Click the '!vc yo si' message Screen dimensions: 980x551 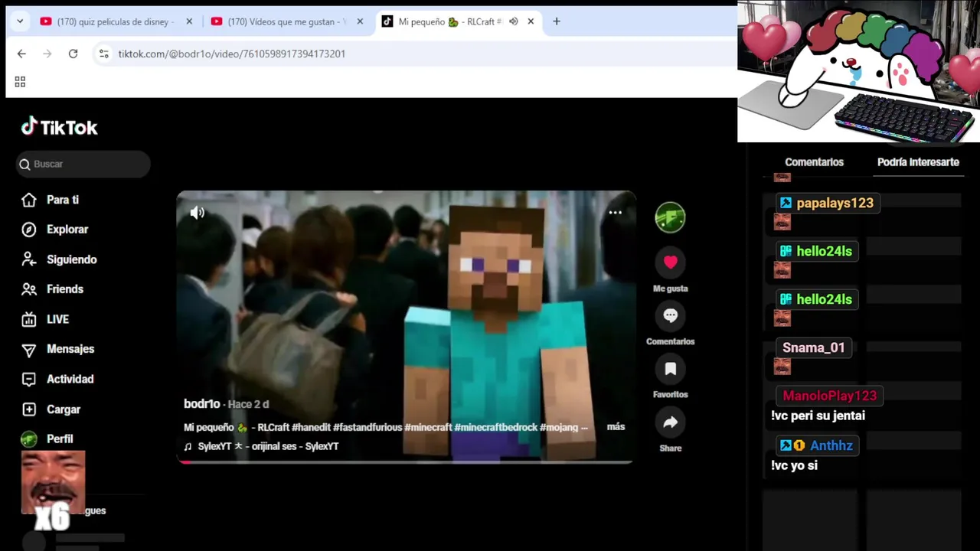[794, 465]
